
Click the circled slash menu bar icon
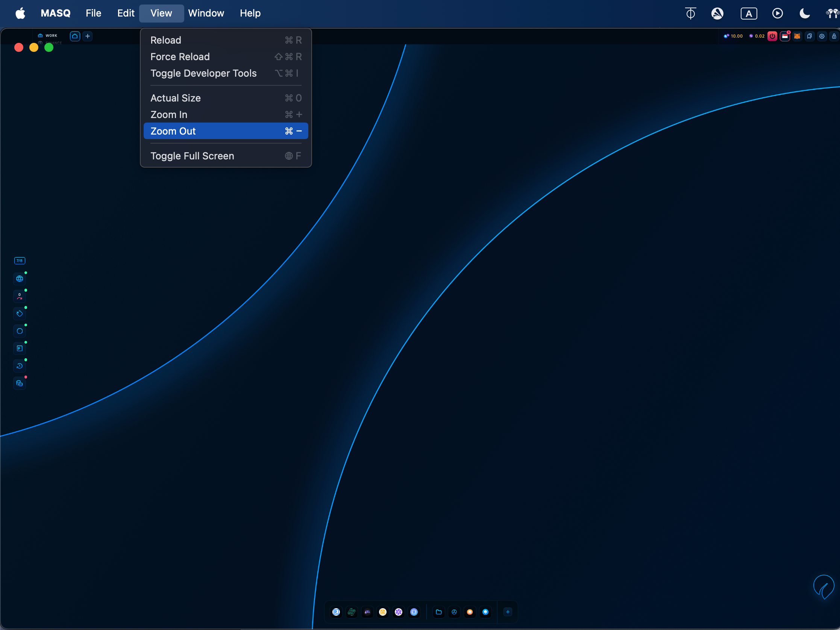click(x=717, y=14)
